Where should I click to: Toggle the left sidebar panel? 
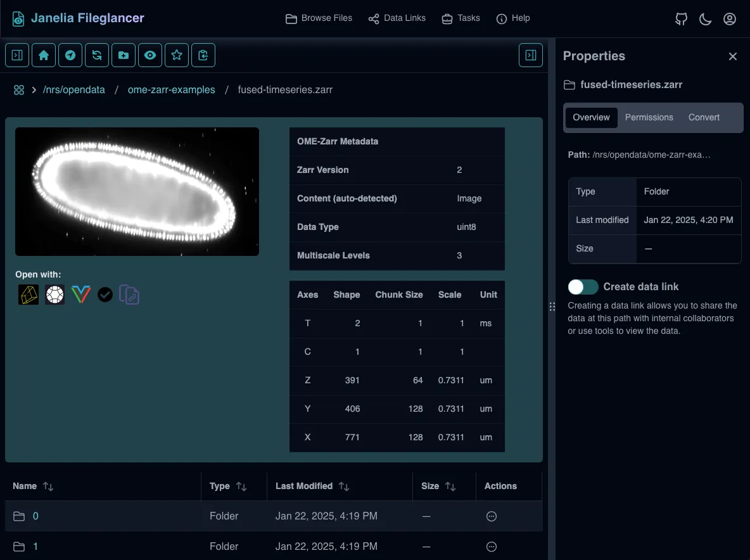(x=16, y=55)
